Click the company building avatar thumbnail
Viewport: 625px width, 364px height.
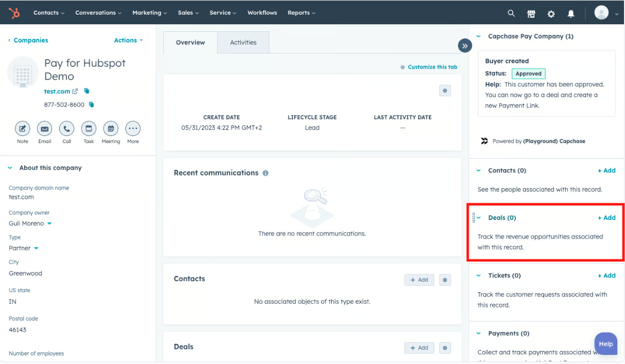(x=23, y=72)
